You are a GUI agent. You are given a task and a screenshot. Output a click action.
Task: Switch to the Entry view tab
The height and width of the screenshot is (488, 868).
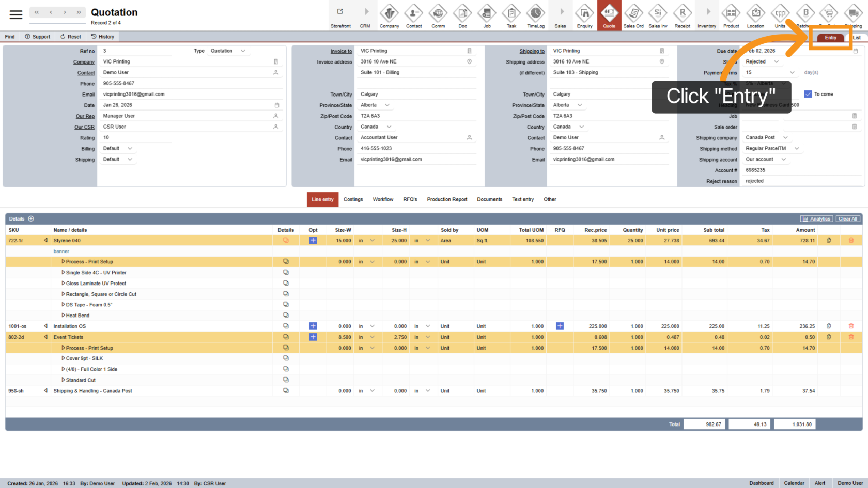point(830,38)
